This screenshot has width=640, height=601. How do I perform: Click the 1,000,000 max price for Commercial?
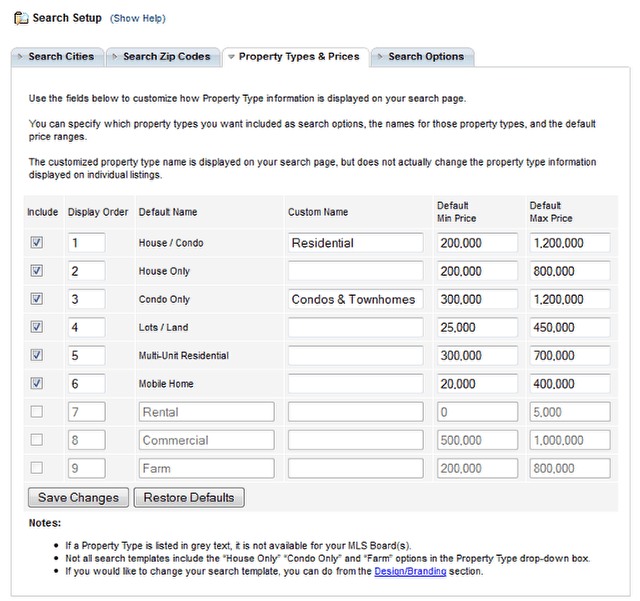(x=570, y=440)
